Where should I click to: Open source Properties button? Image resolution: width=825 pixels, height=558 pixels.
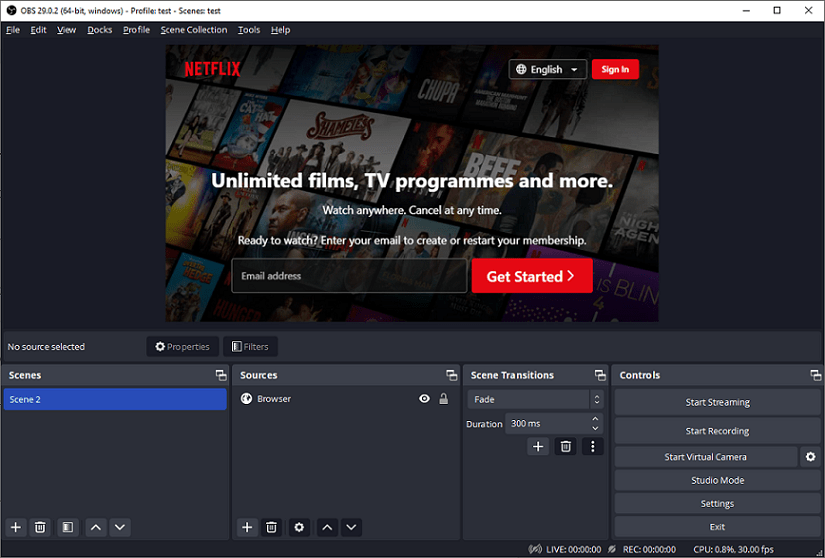(183, 347)
